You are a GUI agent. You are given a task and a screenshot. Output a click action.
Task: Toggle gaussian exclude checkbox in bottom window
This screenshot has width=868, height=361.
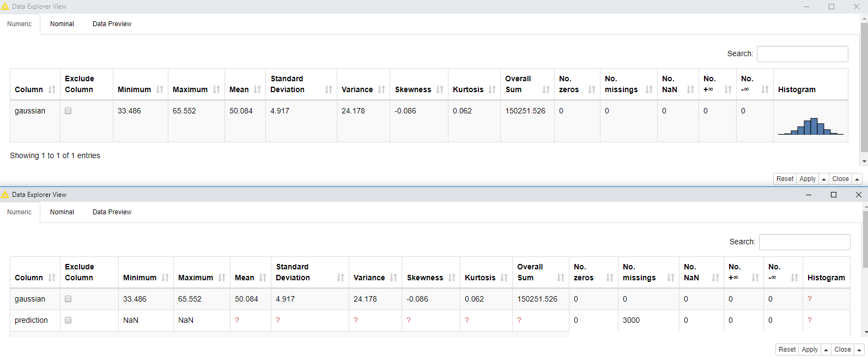pos(68,299)
